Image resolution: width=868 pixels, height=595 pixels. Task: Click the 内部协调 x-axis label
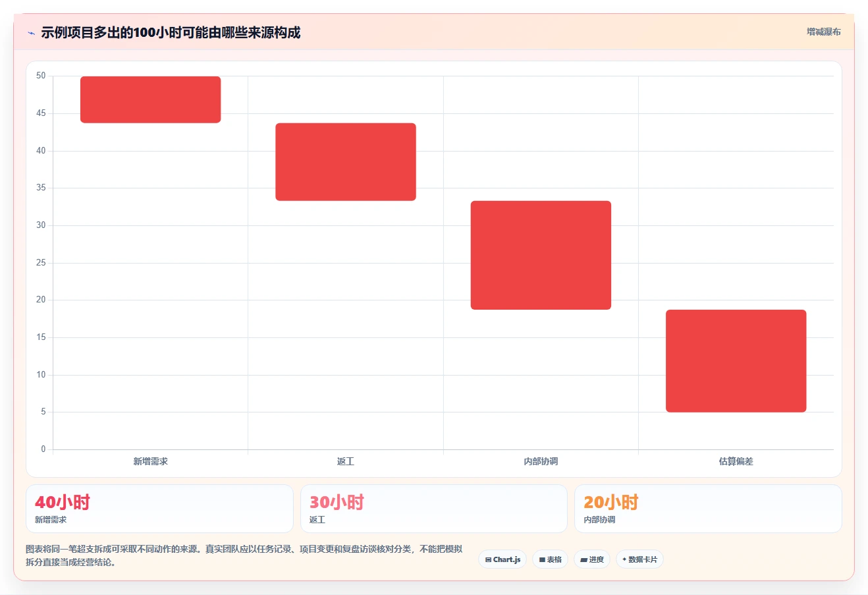click(541, 461)
